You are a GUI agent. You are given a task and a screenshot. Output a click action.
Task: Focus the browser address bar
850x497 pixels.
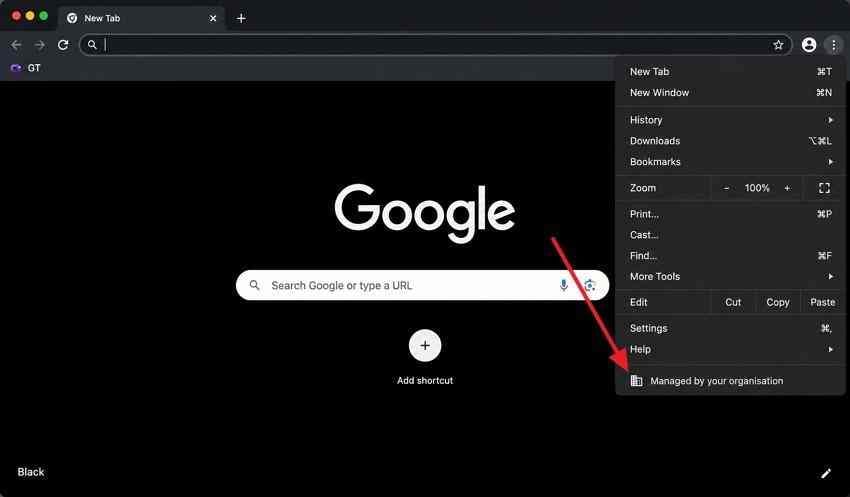(x=434, y=45)
